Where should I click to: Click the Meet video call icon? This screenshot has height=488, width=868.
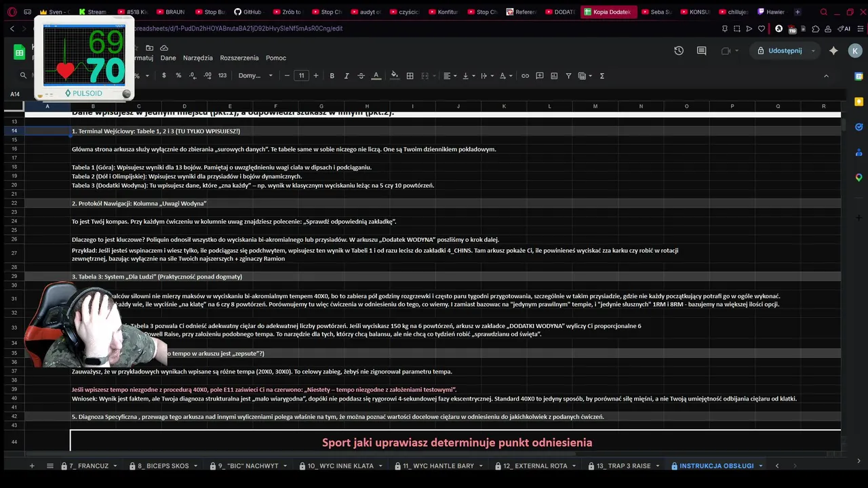[726, 51]
